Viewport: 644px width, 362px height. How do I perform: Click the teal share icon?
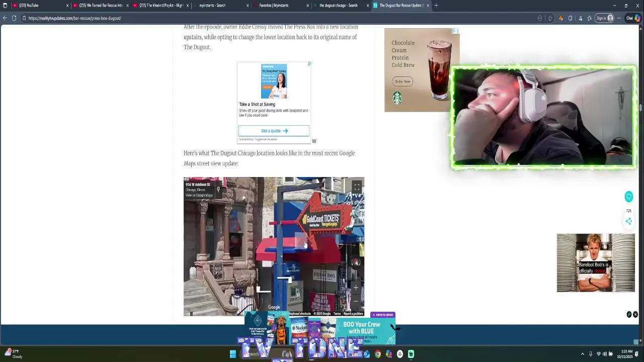(628, 221)
